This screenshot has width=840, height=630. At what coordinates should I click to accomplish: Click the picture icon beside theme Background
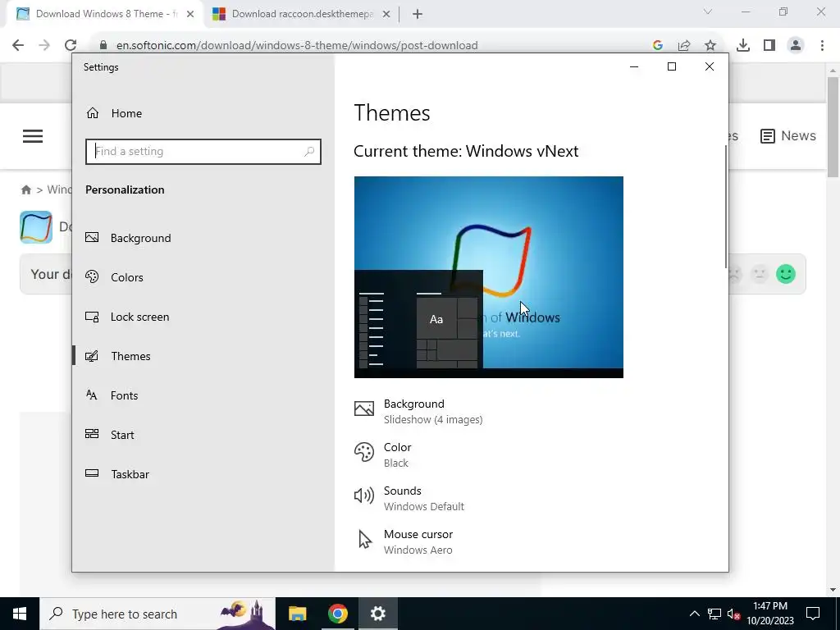[x=364, y=409]
